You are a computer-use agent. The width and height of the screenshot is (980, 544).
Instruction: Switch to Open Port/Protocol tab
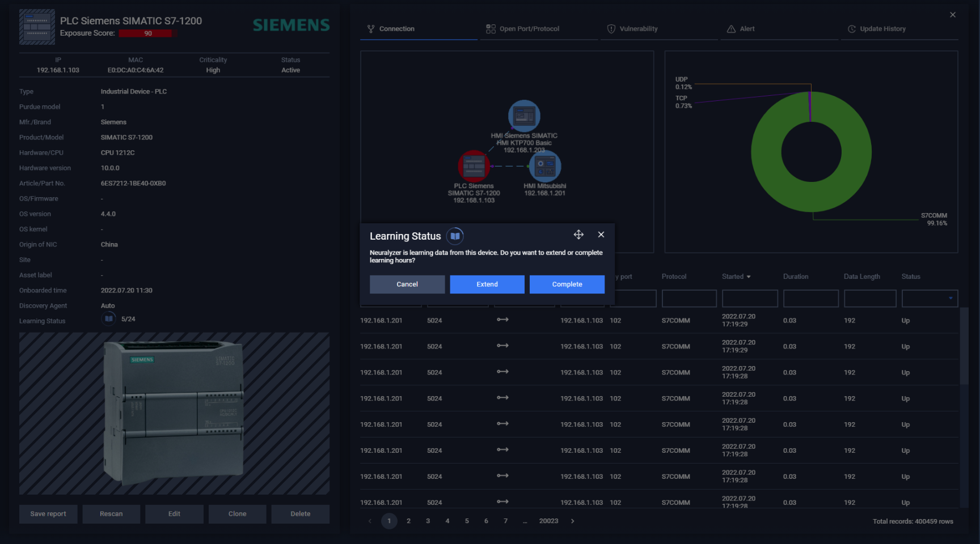(x=539, y=29)
